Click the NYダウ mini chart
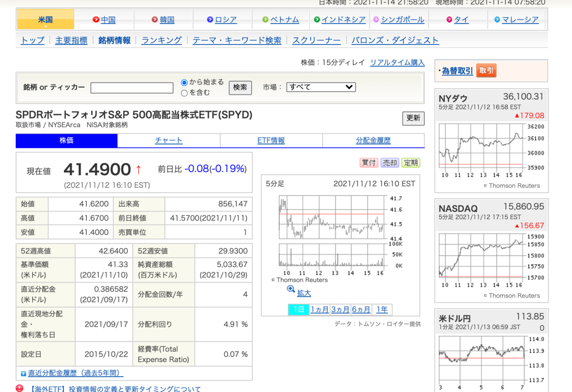 (491, 152)
